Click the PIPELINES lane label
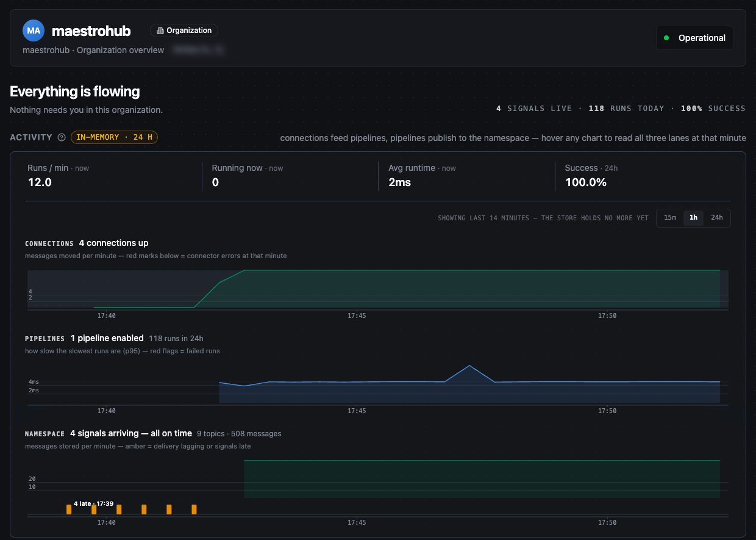The image size is (756, 540). (x=45, y=339)
